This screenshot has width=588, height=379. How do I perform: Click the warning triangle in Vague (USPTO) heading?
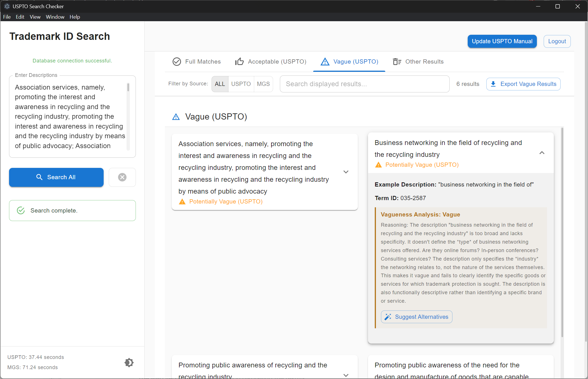pyautogui.click(x=176, y=117)
